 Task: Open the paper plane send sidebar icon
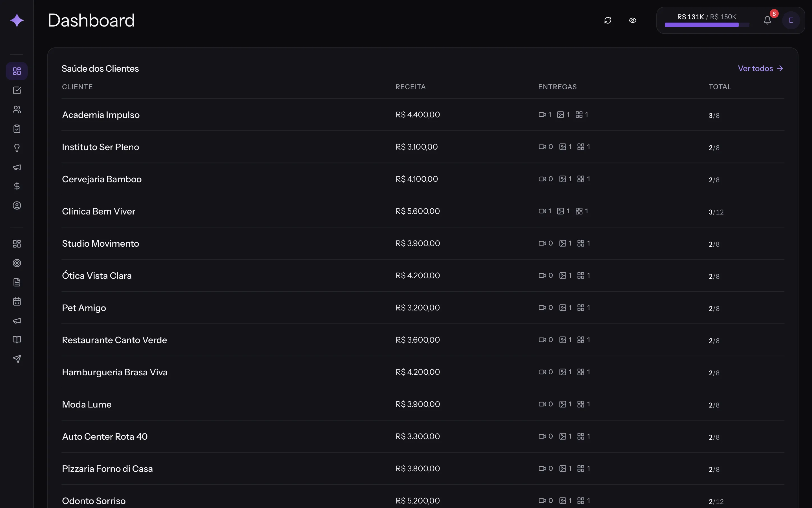(x=17, y=359)
